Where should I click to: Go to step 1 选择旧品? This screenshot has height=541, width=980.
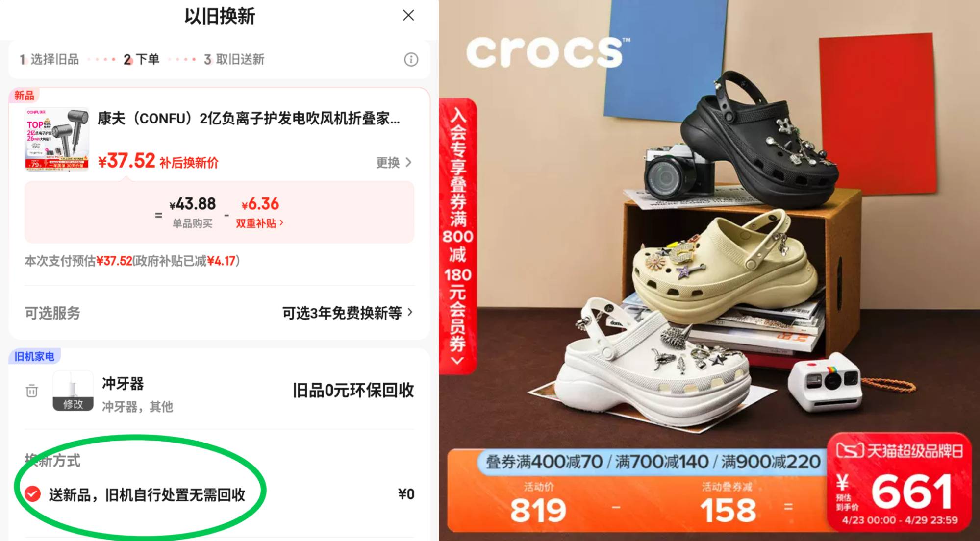tap(49, 60)
